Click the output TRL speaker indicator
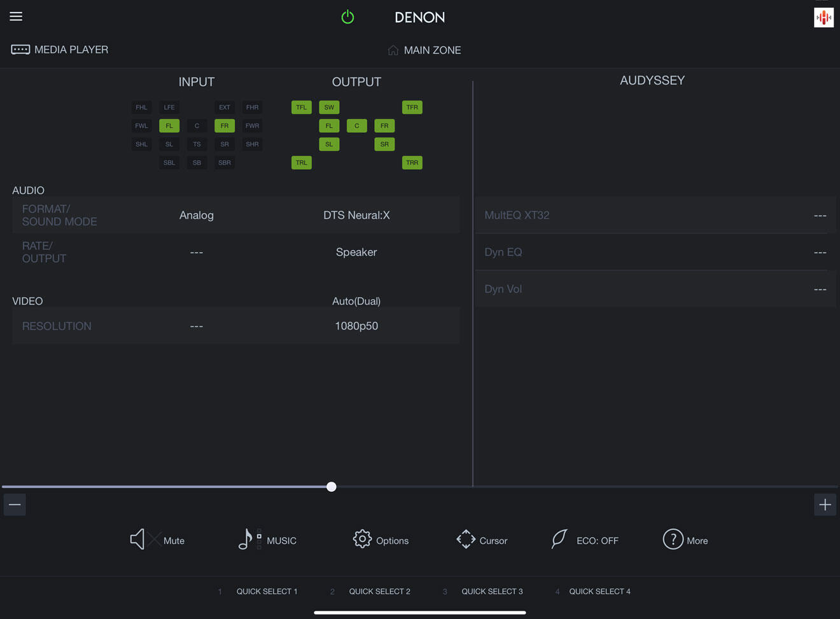Screen dimensions: 840x619 (x=302, y=163)
